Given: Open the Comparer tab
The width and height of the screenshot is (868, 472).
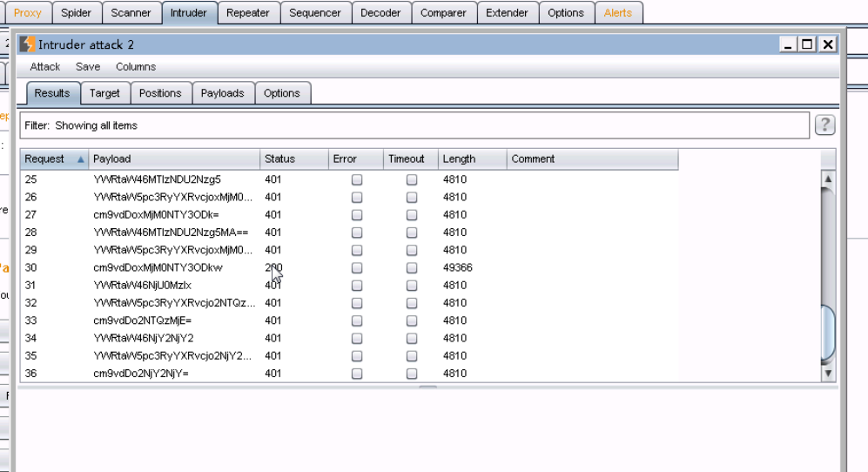Looking at the screenshot, I should [x=443, y=13].
